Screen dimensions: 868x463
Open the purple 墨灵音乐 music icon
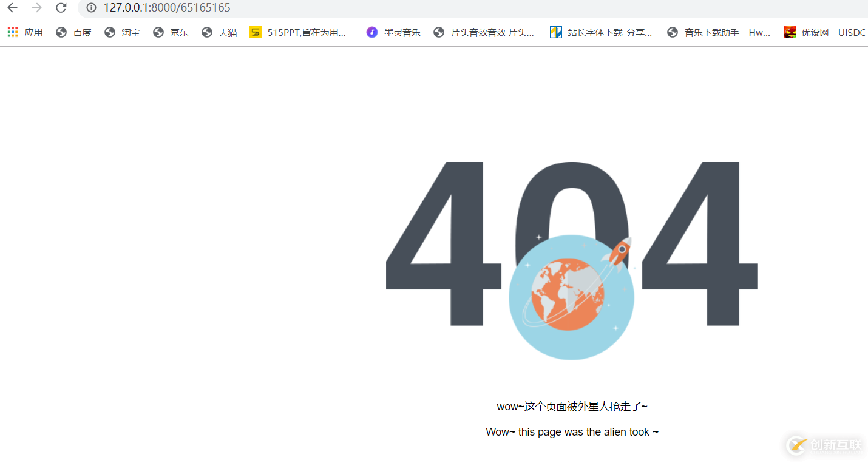click(x=371, y=32)
